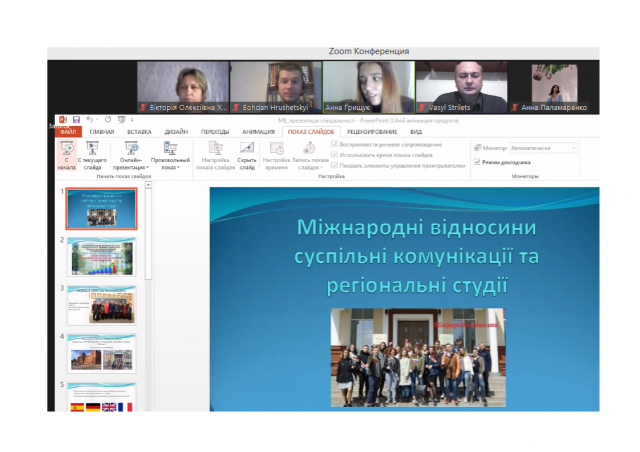Viewport: 640px width, 452px height.
Task: Start slideshow from current slide icon
Action: click(93, 148)
